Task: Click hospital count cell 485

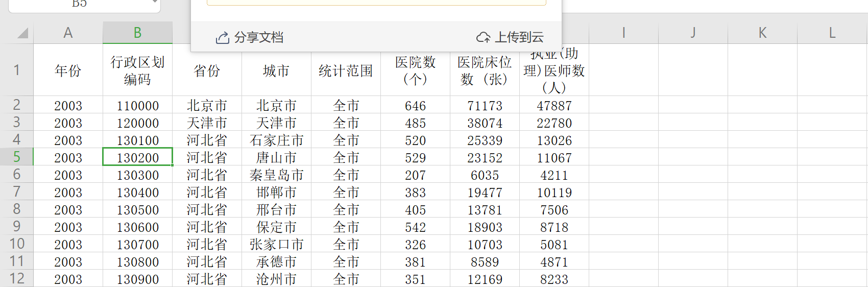Action: coord(415,123)
